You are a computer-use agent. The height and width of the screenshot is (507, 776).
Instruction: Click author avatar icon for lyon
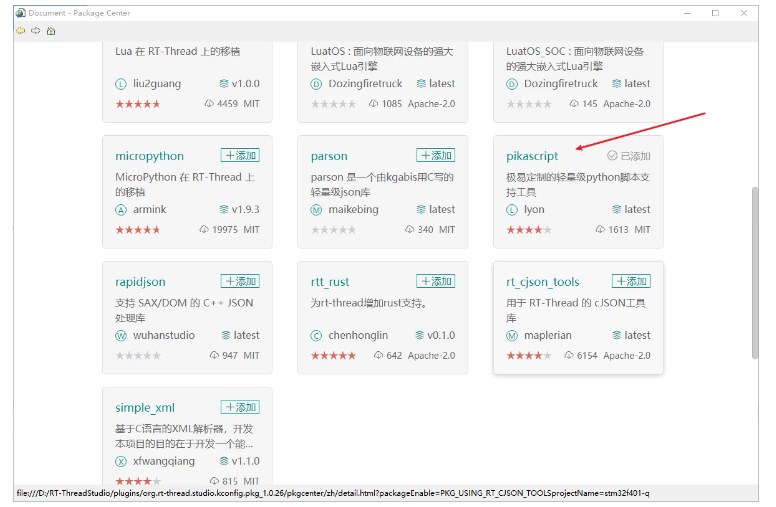click(x=512, y=210)
